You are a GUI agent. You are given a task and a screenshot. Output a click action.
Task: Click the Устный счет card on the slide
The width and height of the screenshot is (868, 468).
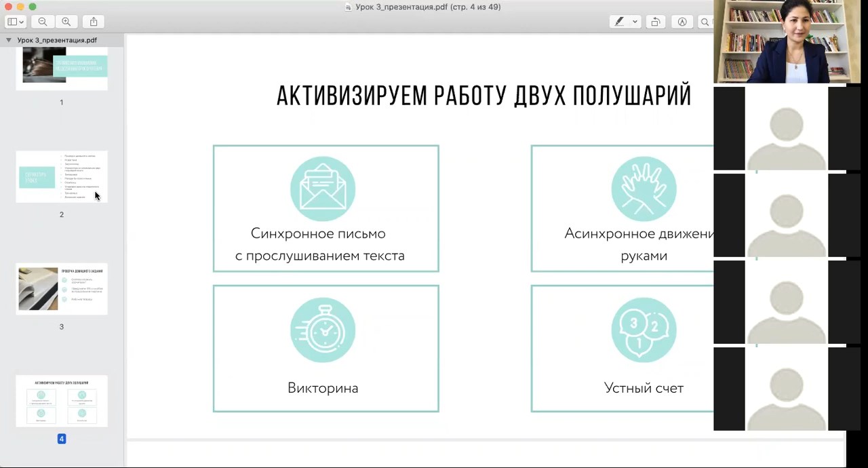[622, 349]
